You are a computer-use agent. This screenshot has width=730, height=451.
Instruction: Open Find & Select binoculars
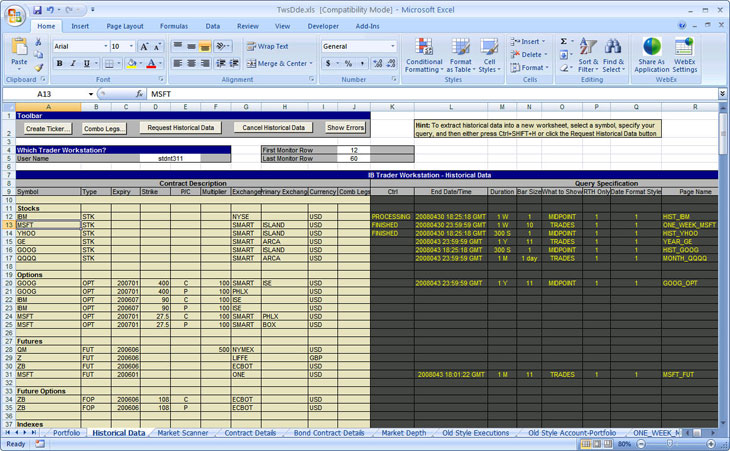(x=613, y=55)
